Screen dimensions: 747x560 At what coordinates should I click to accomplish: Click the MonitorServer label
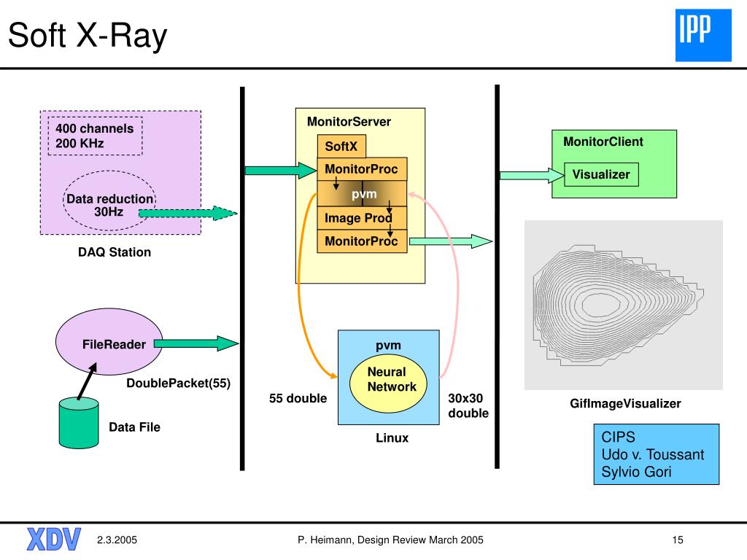pyautogui.click(x=349, y=122)
